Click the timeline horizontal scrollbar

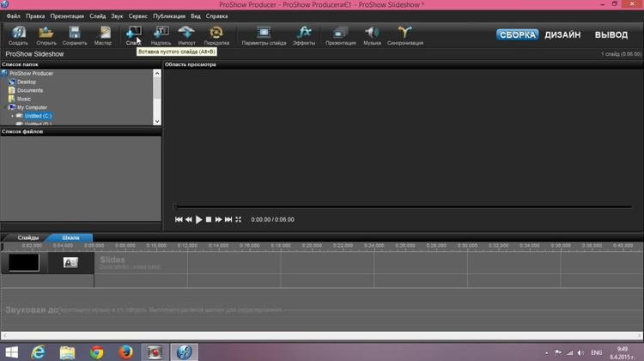click(x=322, y=335)
